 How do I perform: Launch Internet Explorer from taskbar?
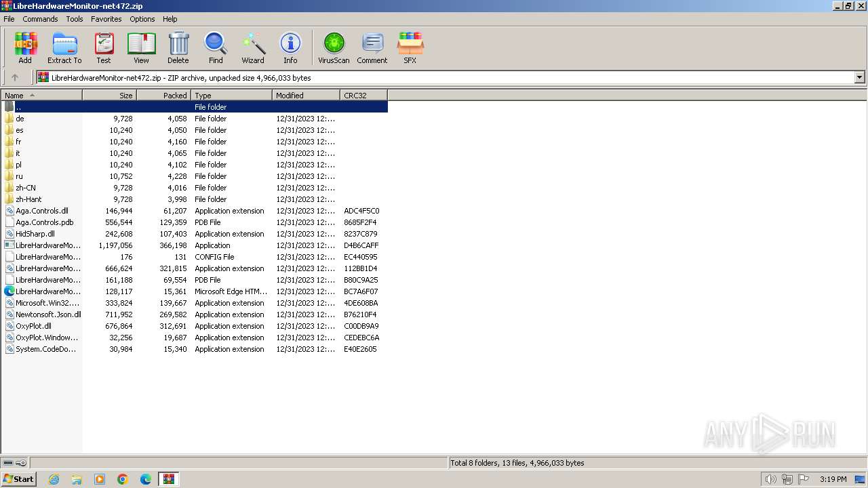pyautogui.click(x=54, y=479)
